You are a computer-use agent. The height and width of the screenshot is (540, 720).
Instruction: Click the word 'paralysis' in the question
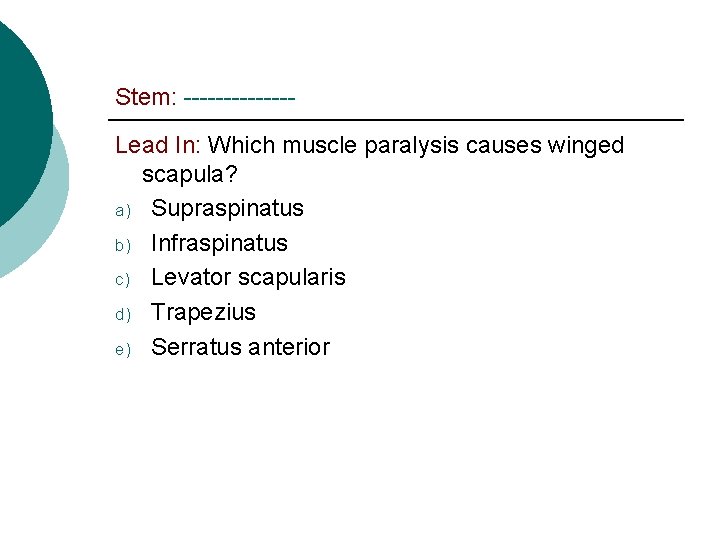[411, 146]
